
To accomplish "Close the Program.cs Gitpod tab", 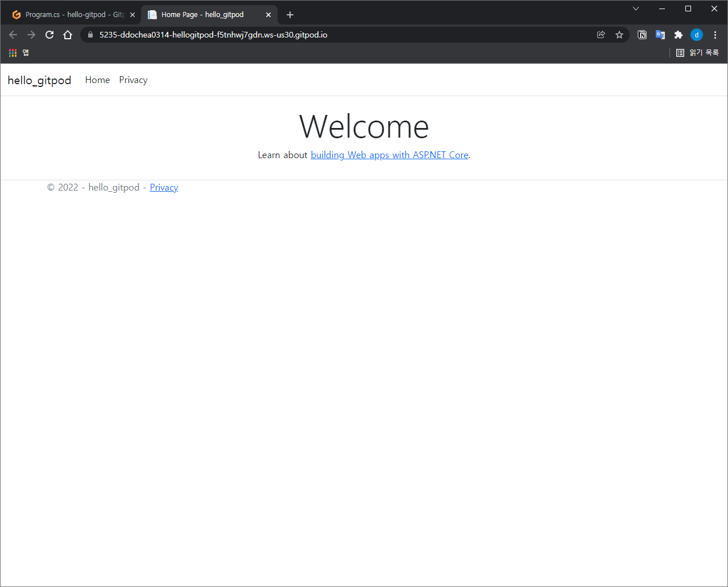I will point(133,15).
